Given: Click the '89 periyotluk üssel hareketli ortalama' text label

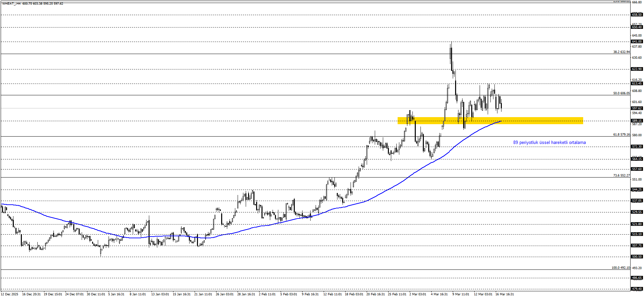Looking at the screenshot, I should pos(549,143).
